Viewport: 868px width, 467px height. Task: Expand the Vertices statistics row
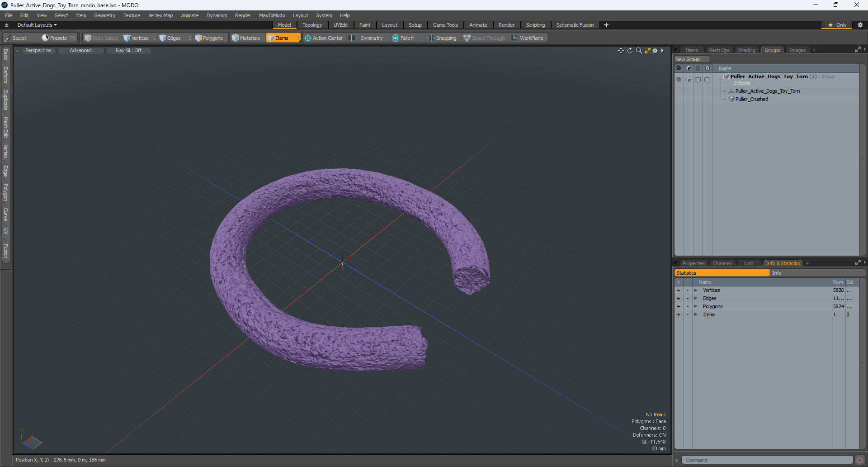click(x=696, y=290)
